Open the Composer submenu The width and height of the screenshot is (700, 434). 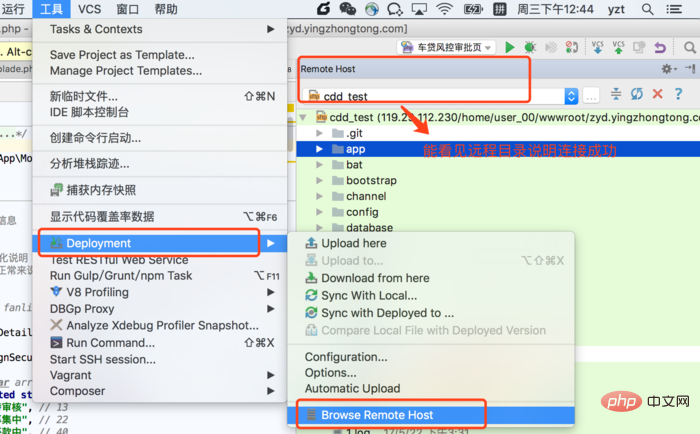pos(160,391)
